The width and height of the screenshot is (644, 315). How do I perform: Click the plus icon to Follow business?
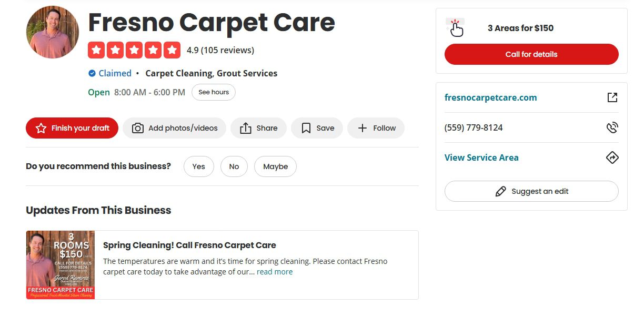tap(363, 128)
